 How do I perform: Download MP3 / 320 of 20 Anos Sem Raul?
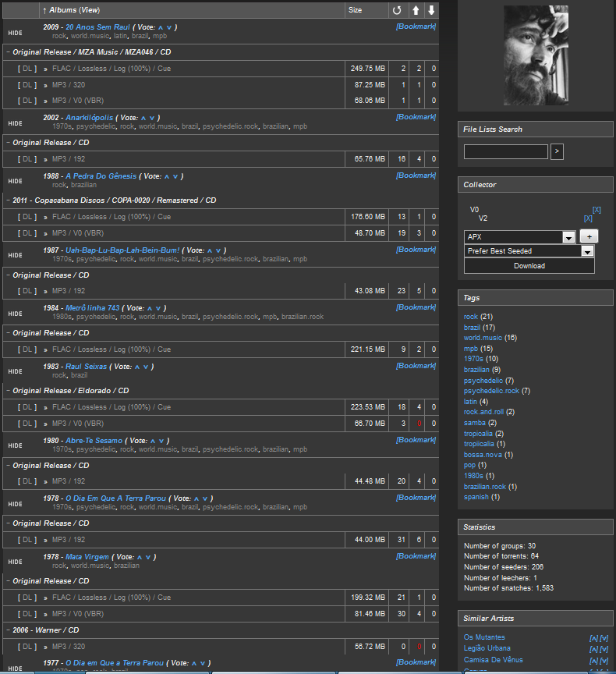click(x=27, y=85)
